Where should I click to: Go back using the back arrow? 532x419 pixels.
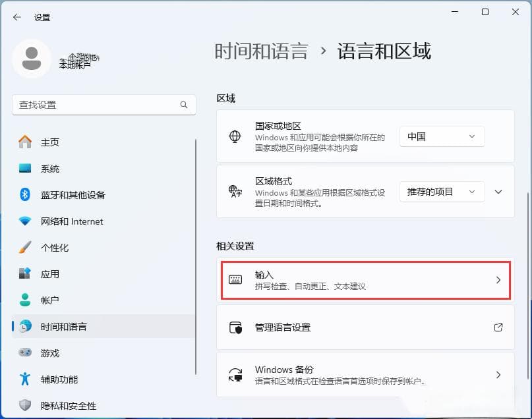click(16, 17)
